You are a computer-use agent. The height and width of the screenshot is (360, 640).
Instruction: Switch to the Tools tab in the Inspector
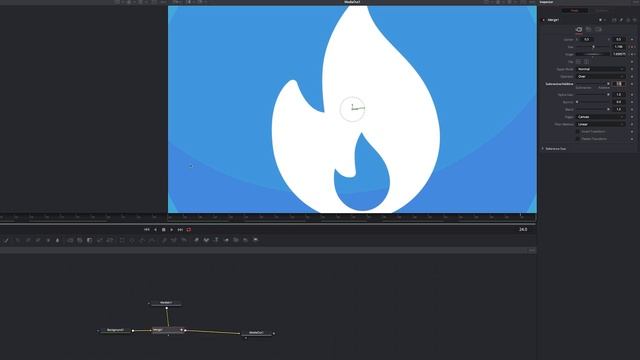click(x=574, y=11)
